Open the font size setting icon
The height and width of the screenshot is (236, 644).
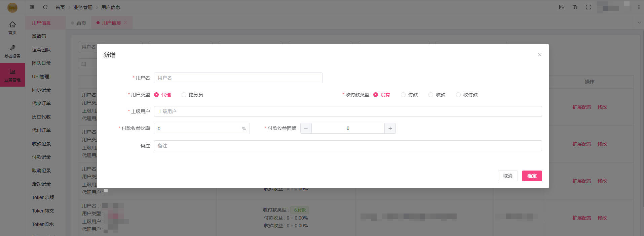coord(575,7)
